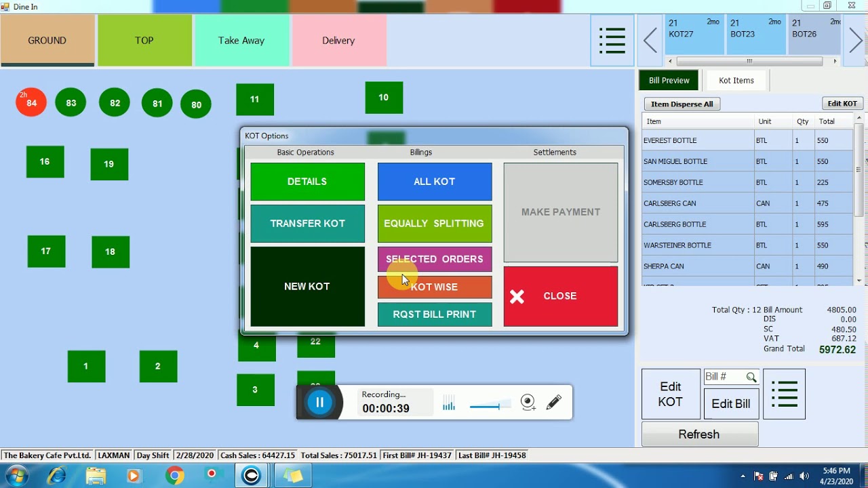Select round table 81
868x488 pixels.
[x=157, y=103]
